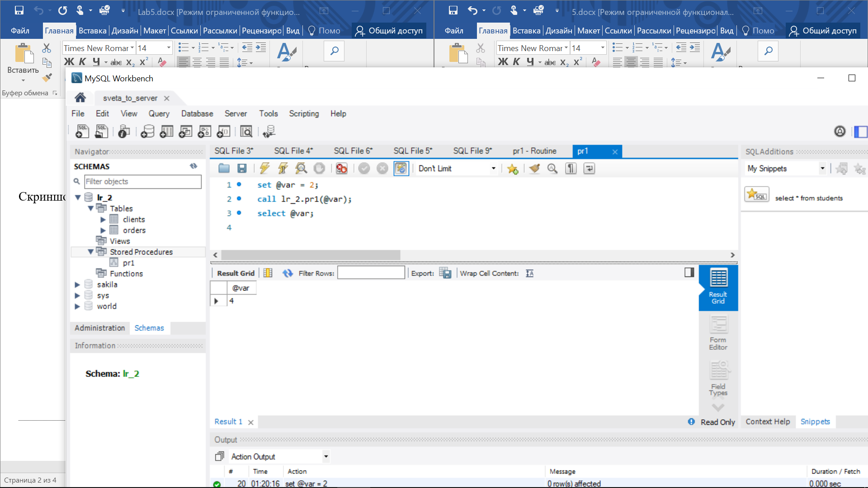868x488 pixels.
Task: Open file icon in query editor
Action: pos(224,169)
